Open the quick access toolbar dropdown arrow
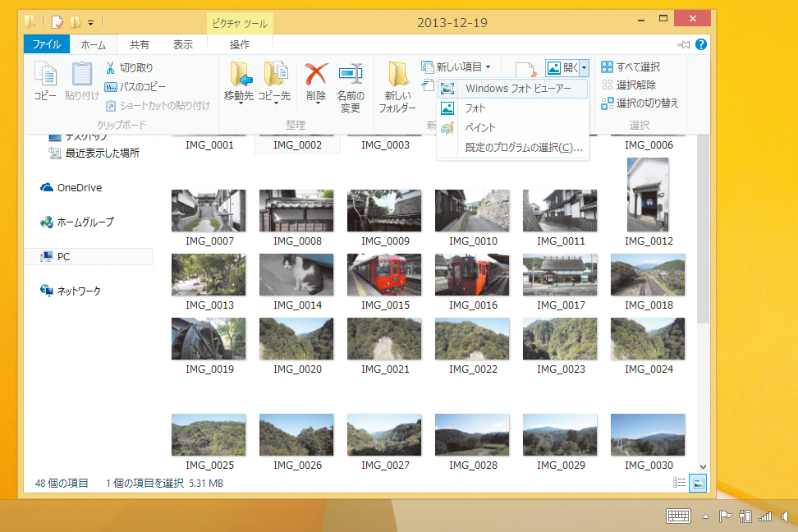798x532 pixels. (90, 22)
